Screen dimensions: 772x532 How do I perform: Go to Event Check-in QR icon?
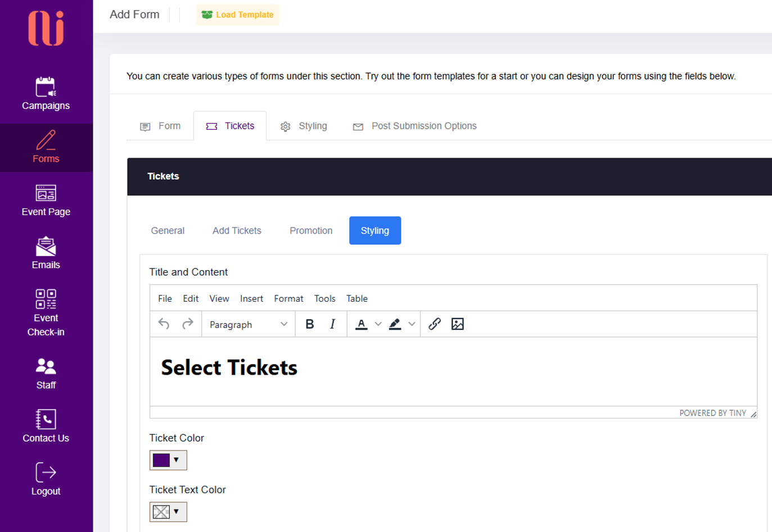46,299
